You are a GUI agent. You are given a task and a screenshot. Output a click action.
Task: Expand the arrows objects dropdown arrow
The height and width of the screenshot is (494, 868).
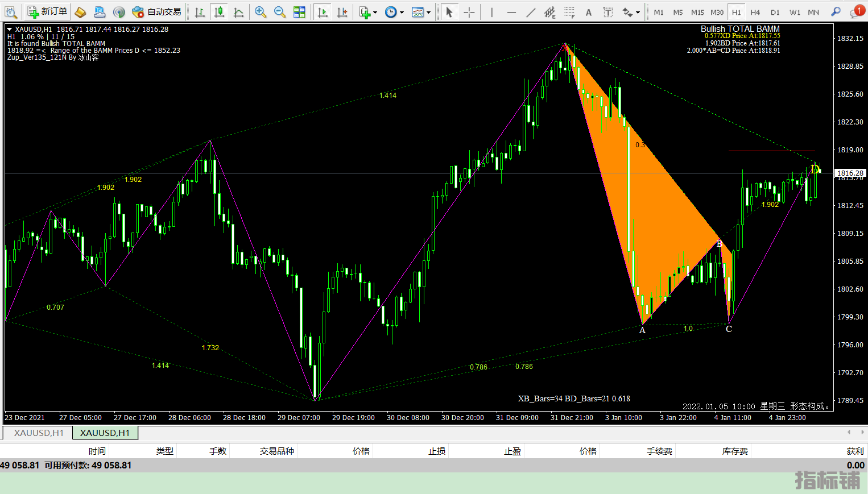click(x=638, y=12)
